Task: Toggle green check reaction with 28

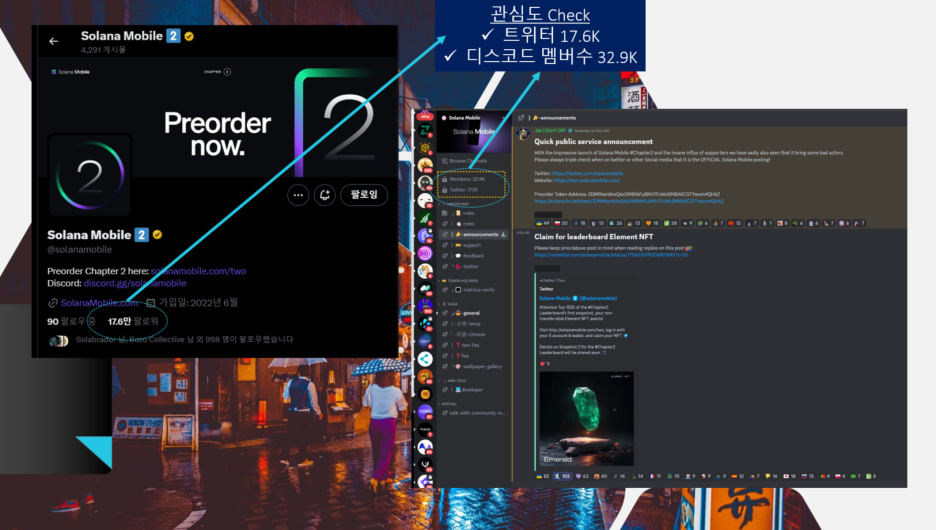Action: (670, 223)
